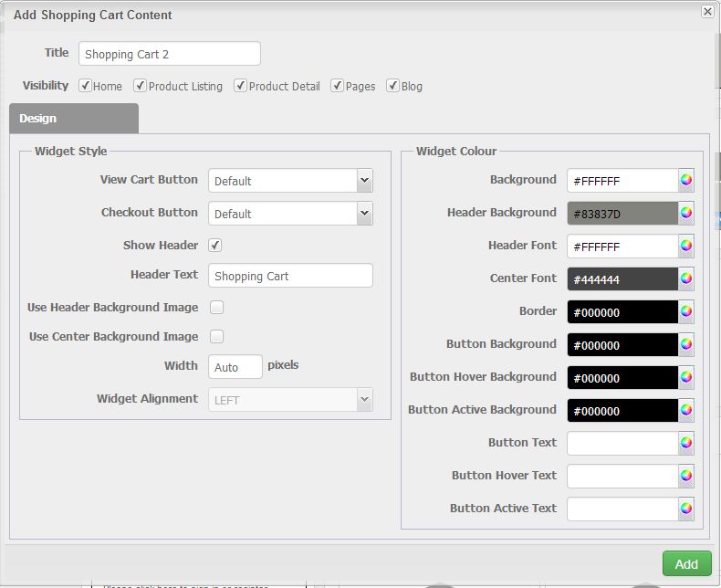This screenshot has width=721, height=588.
Task: Open the Button Active Background colour wheel
Action: click(686, 410)
